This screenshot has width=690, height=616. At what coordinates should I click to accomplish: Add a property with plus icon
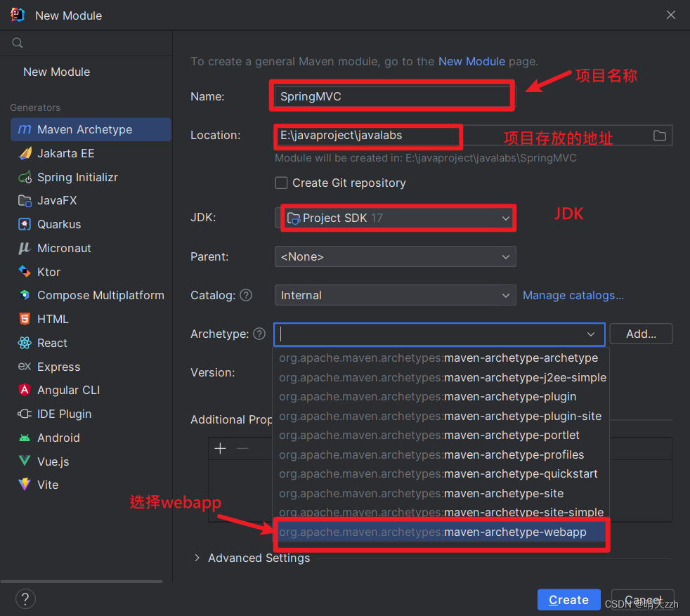220,448
